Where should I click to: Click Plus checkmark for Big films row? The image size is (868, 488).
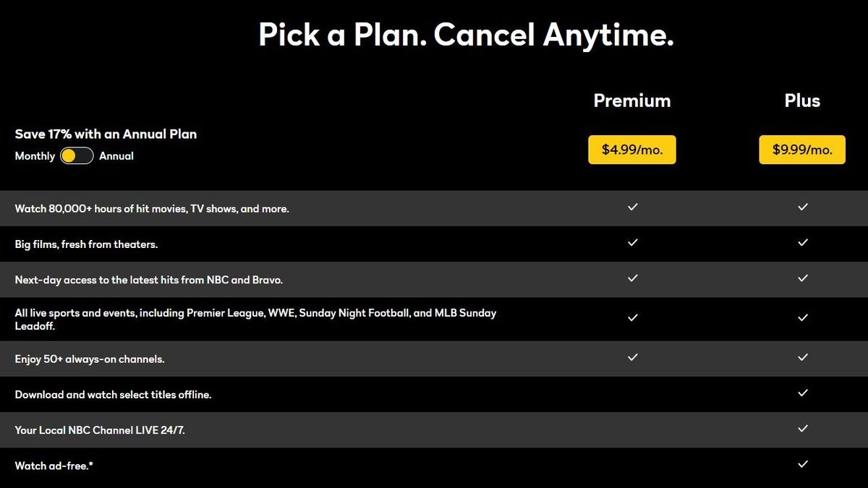(802, 243)
